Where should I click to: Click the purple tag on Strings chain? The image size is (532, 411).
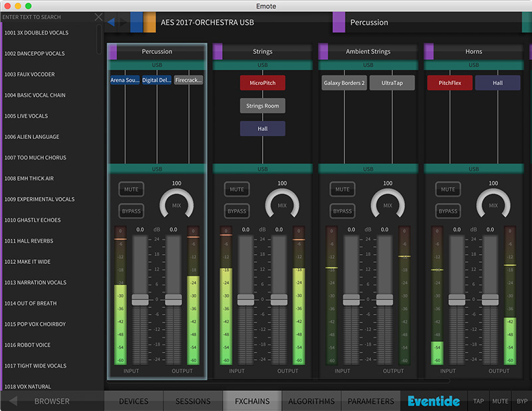coord(218,52)
